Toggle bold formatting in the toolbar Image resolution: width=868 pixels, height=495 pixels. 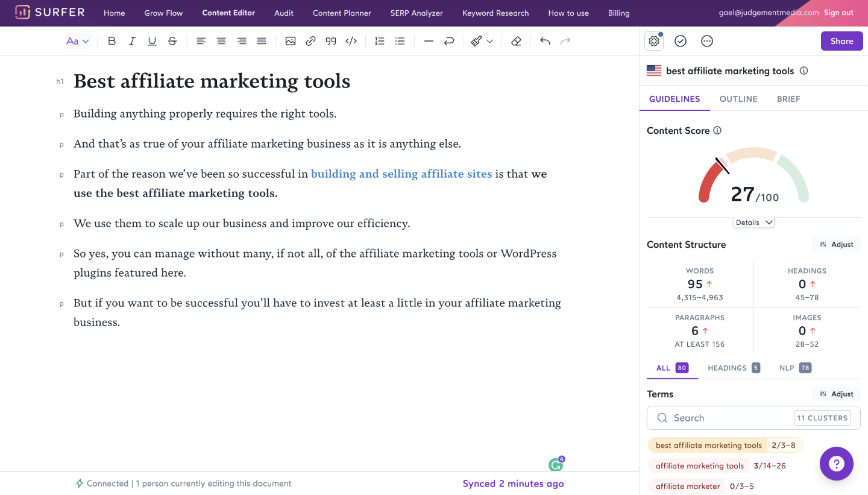112,41
